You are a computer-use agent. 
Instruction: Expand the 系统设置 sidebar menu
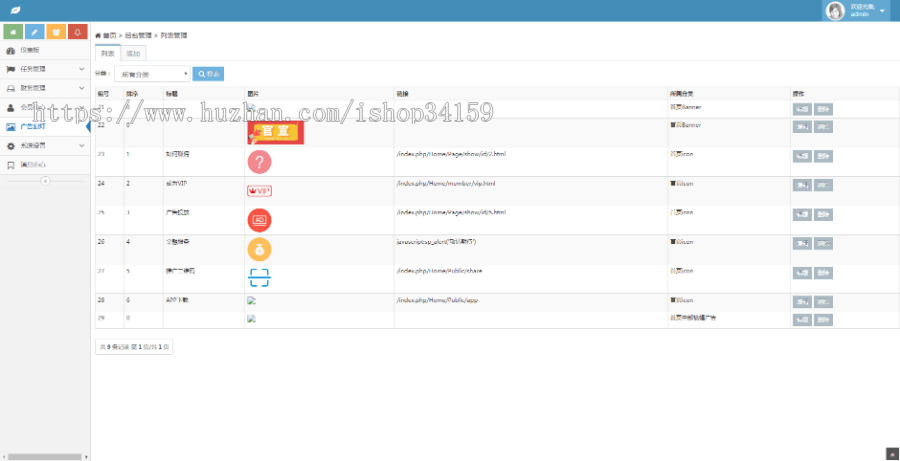click(45, 145)
